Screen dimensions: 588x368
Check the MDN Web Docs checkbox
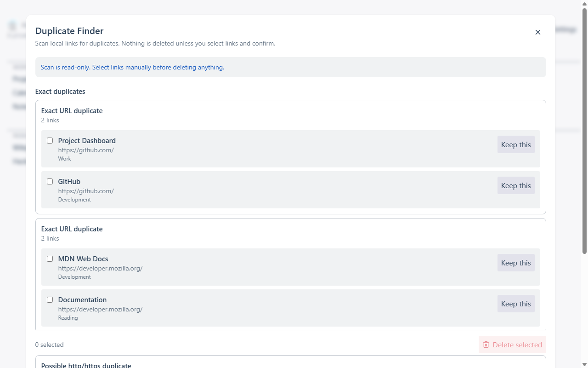tap(50, 259)
